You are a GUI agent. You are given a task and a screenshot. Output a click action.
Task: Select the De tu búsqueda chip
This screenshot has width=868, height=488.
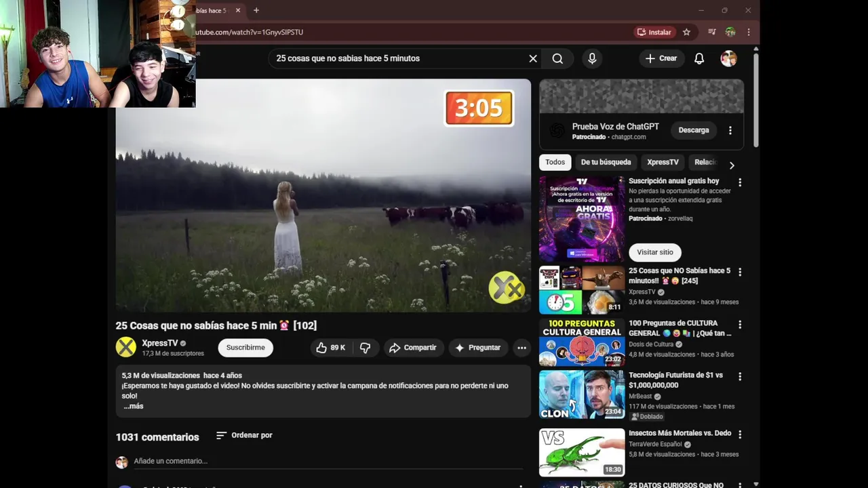point(606,162)
